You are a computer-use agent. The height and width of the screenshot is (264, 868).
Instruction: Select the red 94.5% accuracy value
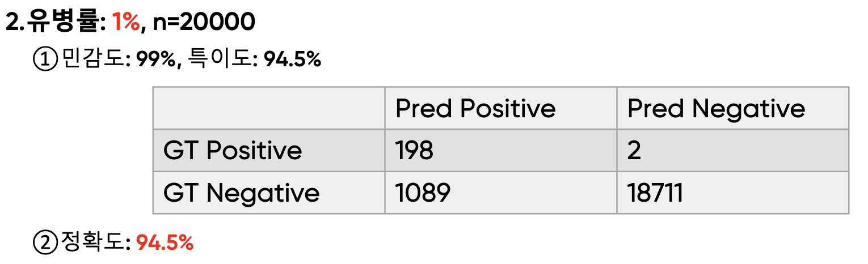(x=165, y=243)
